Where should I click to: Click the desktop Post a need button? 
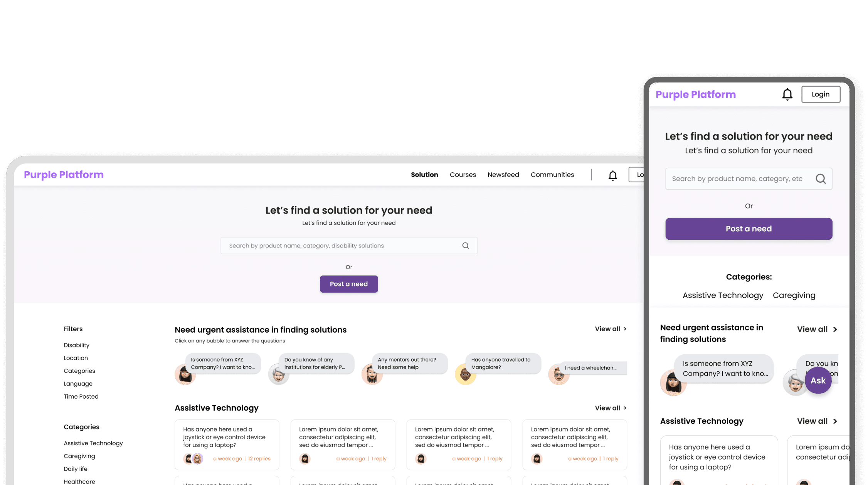[x=349, y=284]
